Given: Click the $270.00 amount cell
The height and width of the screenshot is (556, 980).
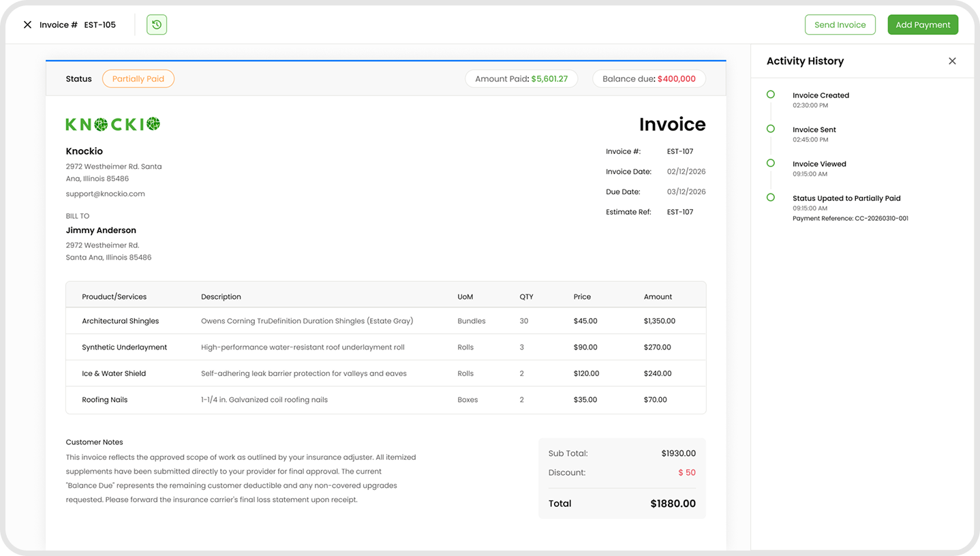Looking at the screenshot, I should click(x=658, y=347).
